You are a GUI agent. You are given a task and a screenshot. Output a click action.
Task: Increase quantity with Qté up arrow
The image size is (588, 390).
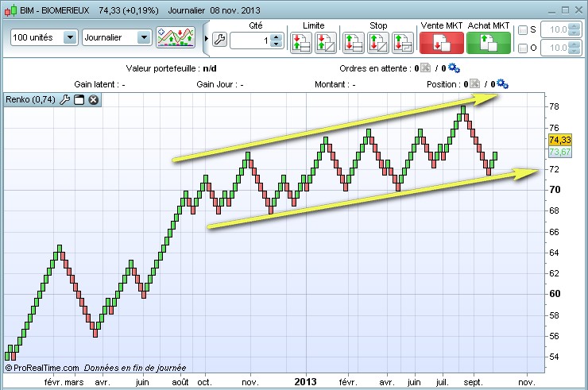pos(277,37)
